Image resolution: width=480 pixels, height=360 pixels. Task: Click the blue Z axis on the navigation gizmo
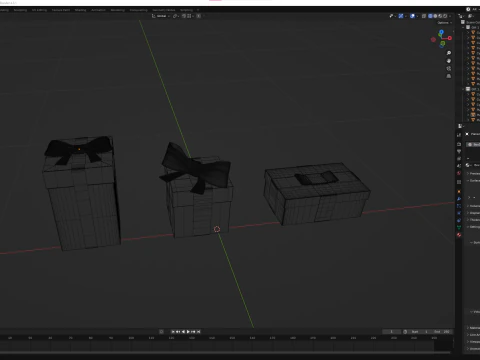pyautogui.click(x=441, y=32)
